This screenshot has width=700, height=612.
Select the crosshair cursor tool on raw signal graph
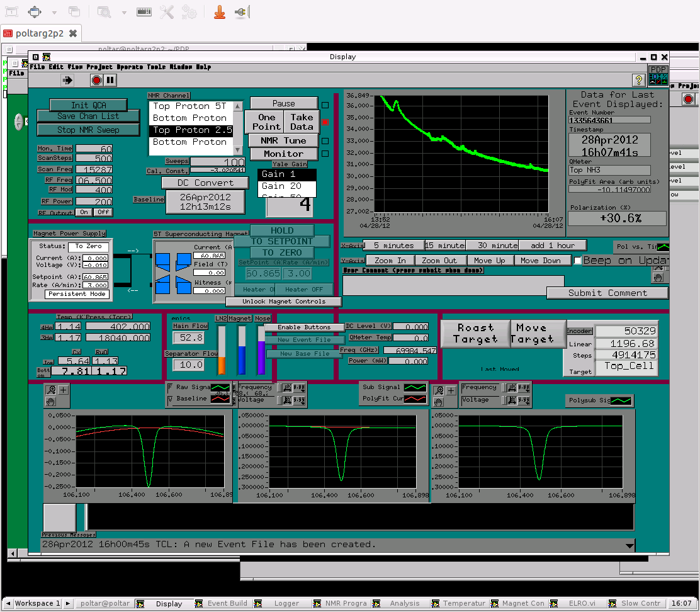[63, 390]
